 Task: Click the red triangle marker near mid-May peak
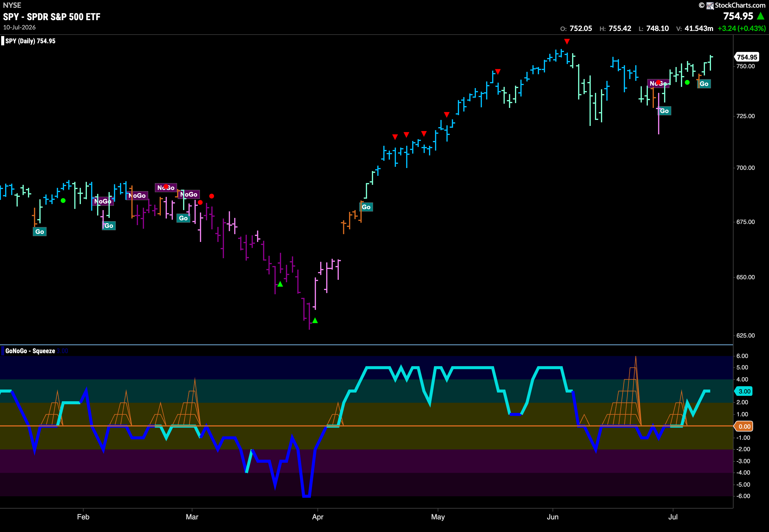click(x=498, y=72)
